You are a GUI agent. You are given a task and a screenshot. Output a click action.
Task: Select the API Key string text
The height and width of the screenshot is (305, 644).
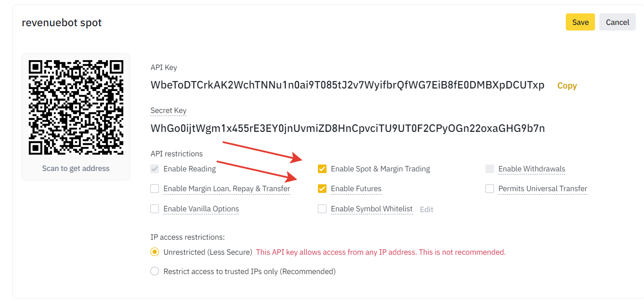[348, 85]
